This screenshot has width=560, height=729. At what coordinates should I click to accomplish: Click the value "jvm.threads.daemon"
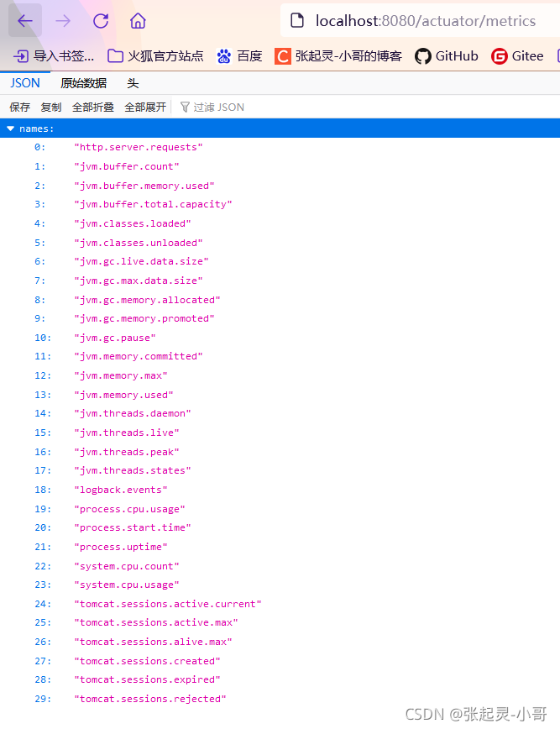click(x=133, y=414)
